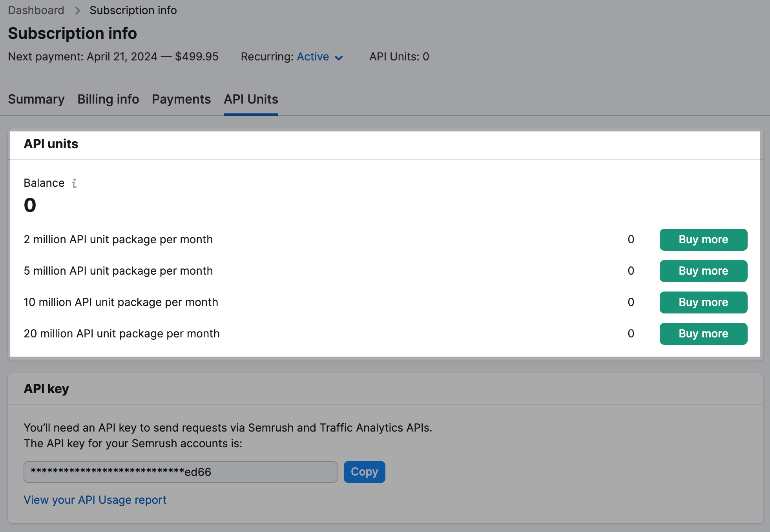Open the Billing info tab

[x=108, y=99]
